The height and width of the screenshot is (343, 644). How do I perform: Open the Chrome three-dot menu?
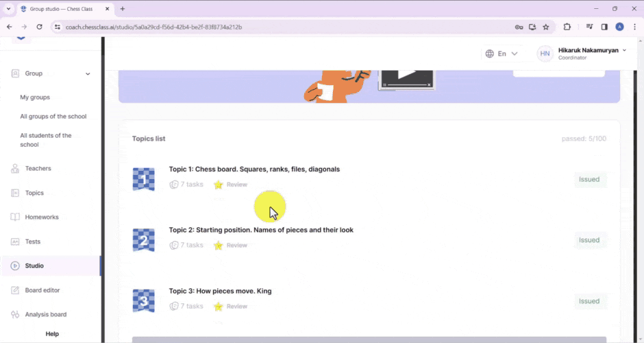coord(634,27)
